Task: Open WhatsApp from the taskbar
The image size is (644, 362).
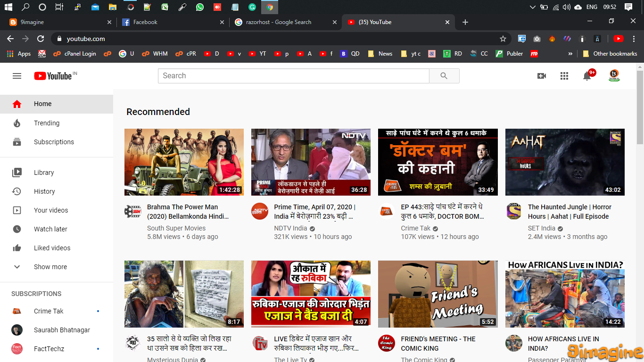Action: coord(200,7)
